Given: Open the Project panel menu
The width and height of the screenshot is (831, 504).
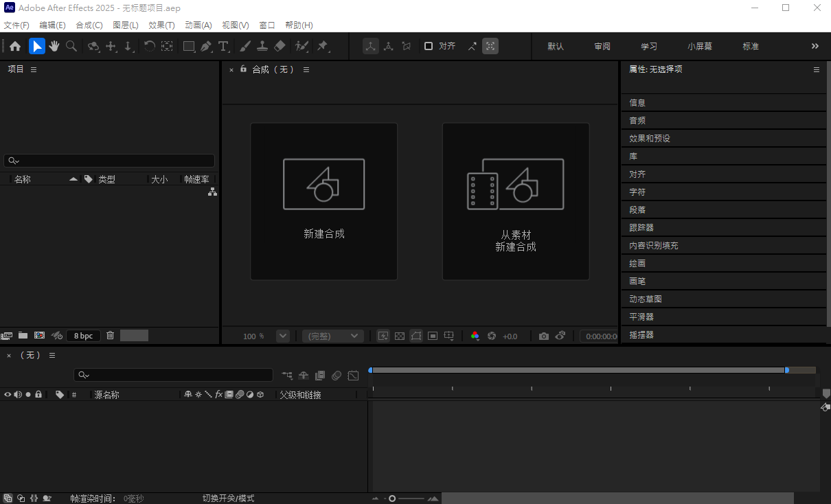Looking at the screenshot, I should (34, 69).
